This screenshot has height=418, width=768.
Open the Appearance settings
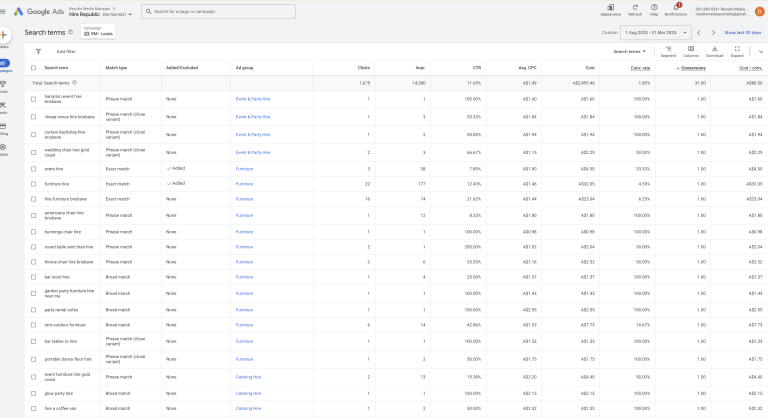pyautogui.click(x=610, y=10)
